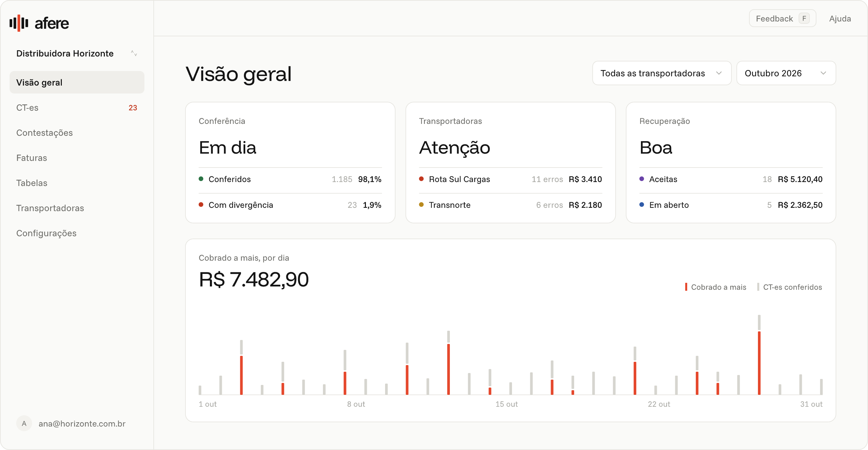Expand the Todas as transportadoras dropdown

(662, 73)
